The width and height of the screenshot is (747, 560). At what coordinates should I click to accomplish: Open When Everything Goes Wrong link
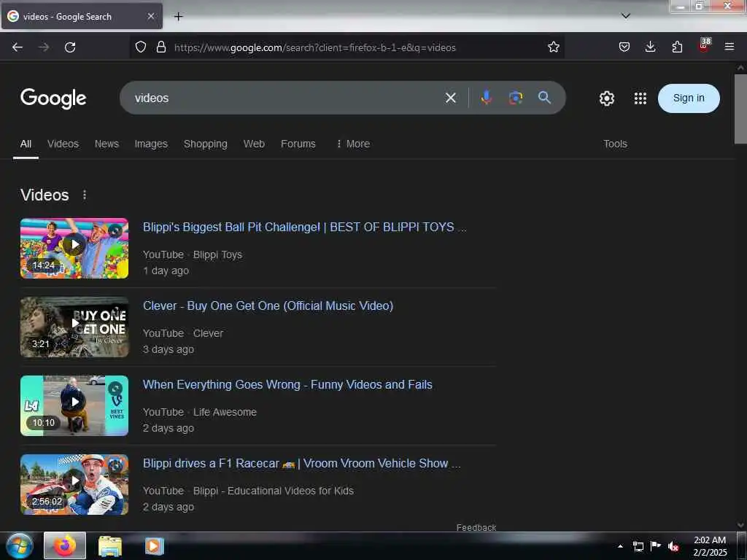click(287, 384)
